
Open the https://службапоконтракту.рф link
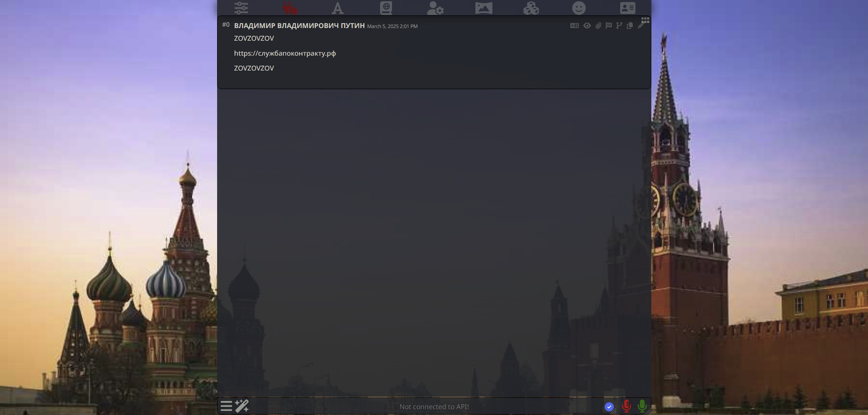285,53
